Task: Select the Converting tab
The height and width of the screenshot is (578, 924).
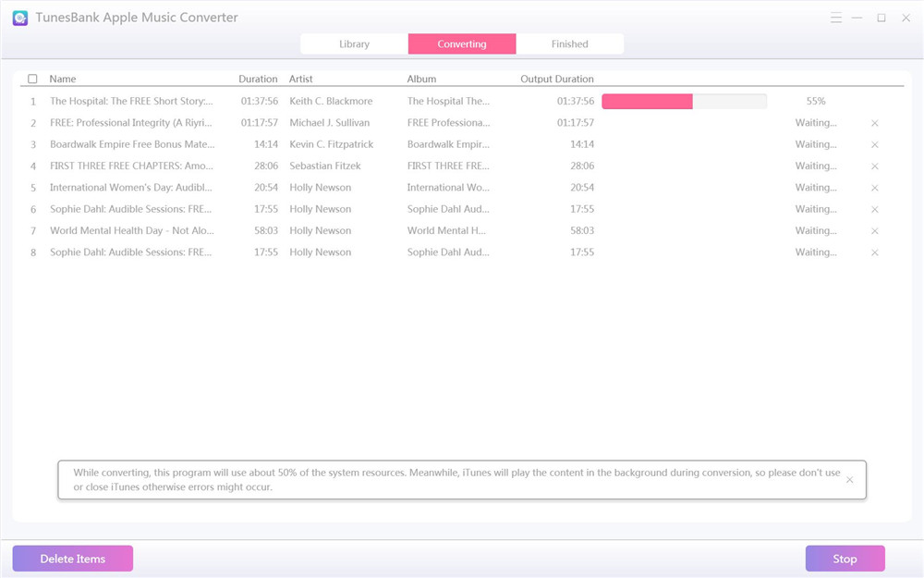Action: pyautogui.click(x=462, y=43)
